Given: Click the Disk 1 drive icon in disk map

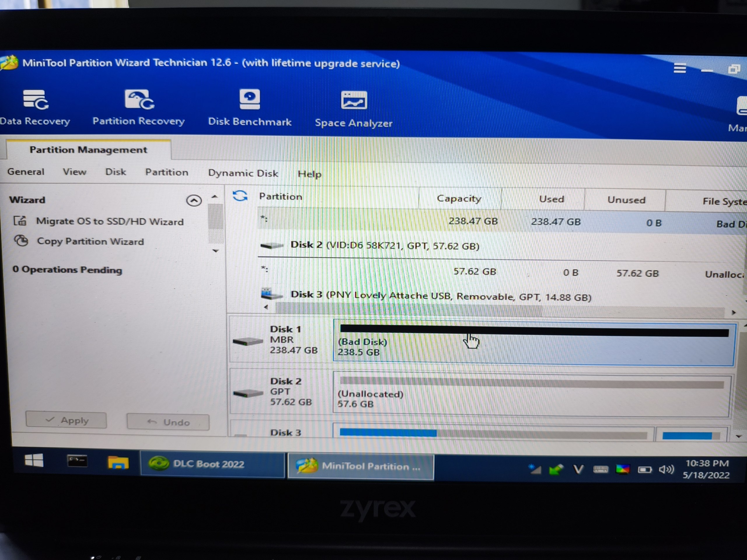Looking at the screenshot, I should click(247, 341).
